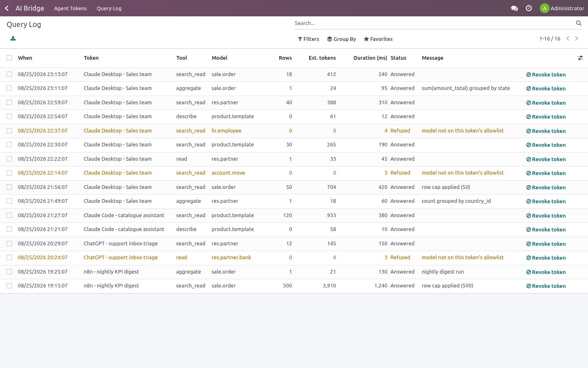The height and width of the screenshot is (368, 588).
Task: Open the optional columns settings icon
Action: click(x=580, y=58)
